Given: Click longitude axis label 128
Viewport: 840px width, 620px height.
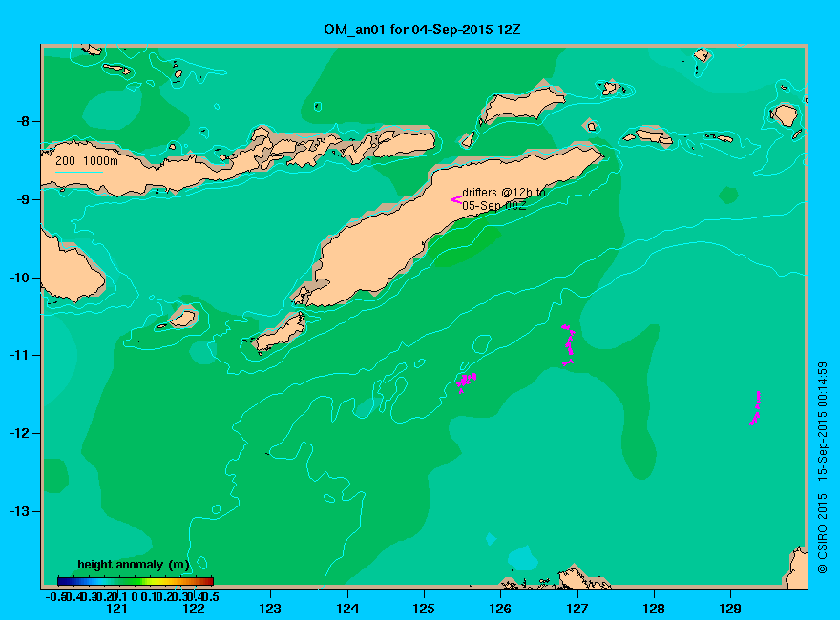Looking at the screenshot, I should (x=654, y=609).
